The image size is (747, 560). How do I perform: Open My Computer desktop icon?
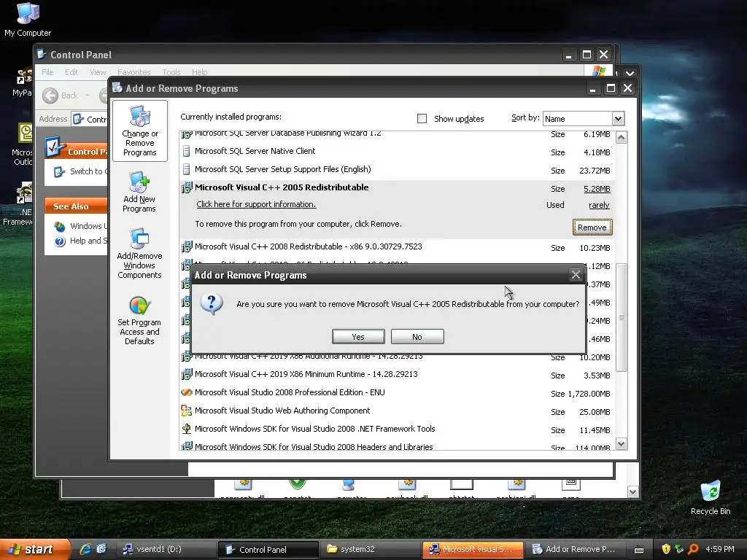tap(28, 20)
